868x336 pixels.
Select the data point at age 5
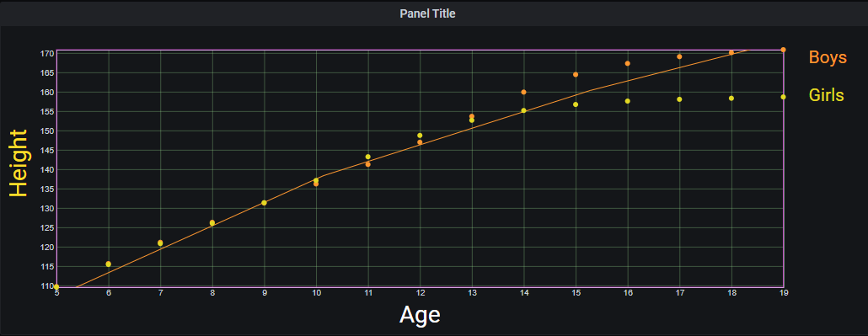56,286
